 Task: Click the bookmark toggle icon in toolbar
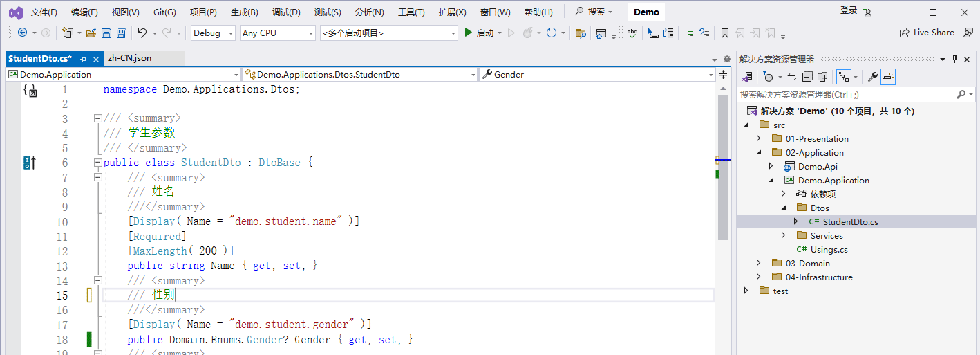(724, 33)
